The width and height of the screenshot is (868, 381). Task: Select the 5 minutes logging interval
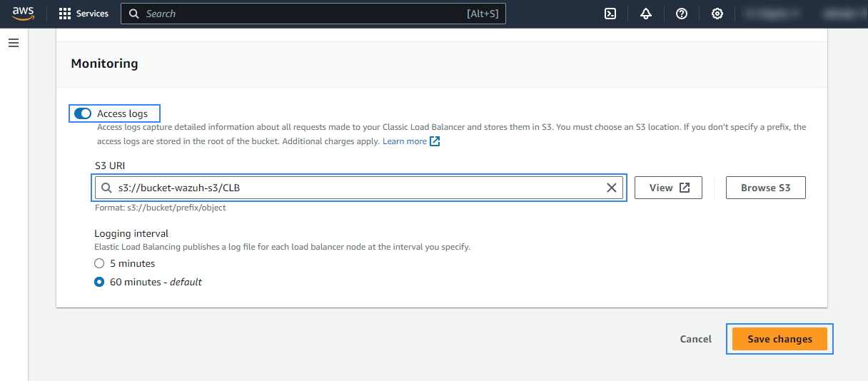tap(100, 263)
